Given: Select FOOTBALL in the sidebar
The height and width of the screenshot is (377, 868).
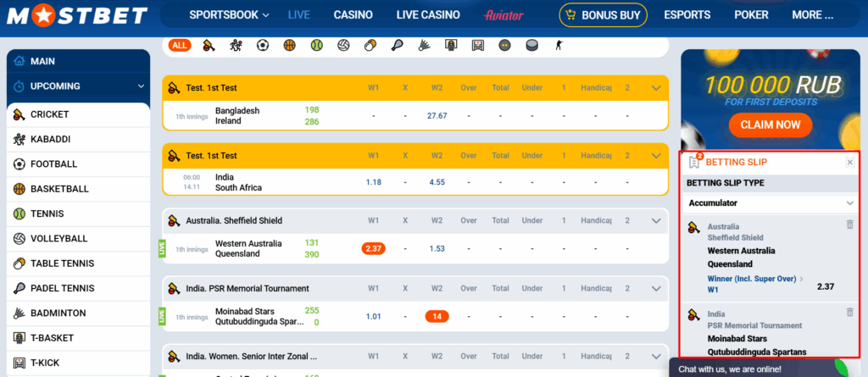Looking at the screenshot, I should pyautogui.click(x=78, y=164).
